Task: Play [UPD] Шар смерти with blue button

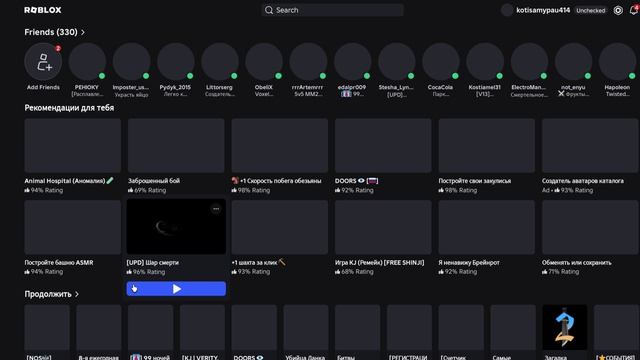Action: click(176, 289)
